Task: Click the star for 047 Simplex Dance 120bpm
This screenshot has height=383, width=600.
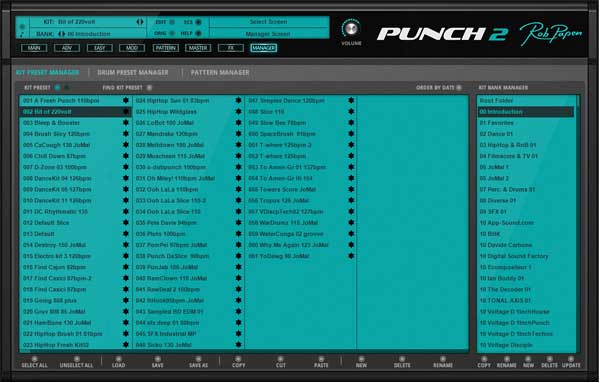Action: [x=351, y=101]
